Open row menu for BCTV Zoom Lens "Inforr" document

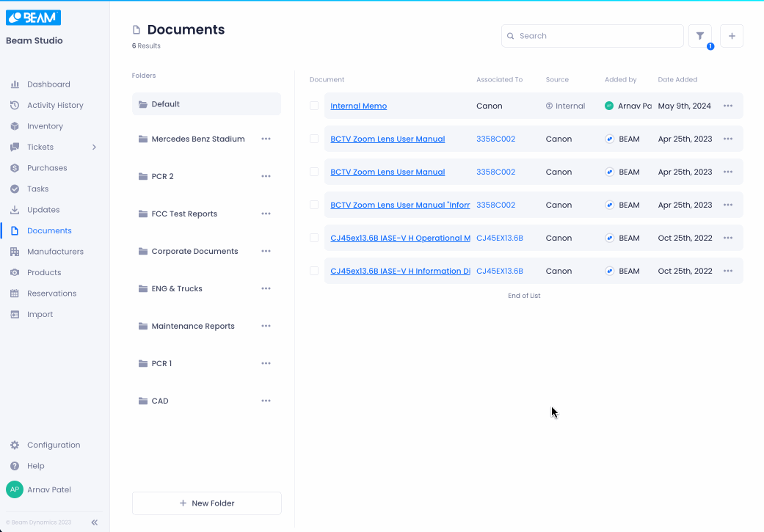(728, 205)
